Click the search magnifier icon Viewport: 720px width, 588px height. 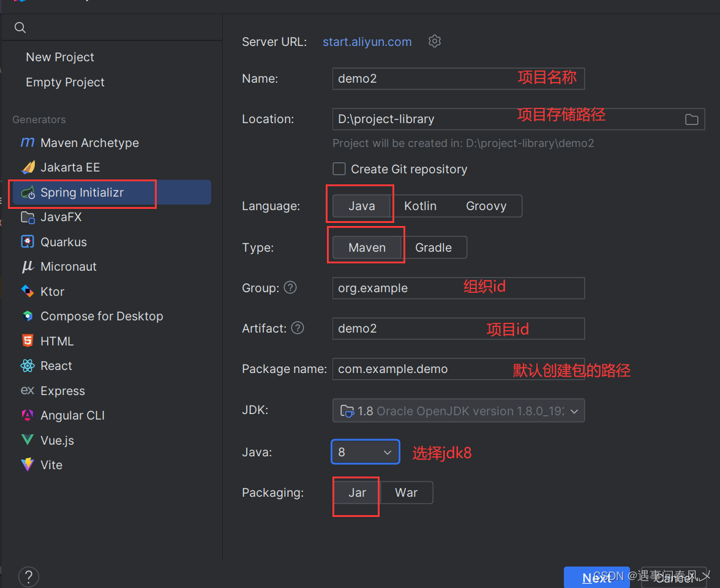20,28
